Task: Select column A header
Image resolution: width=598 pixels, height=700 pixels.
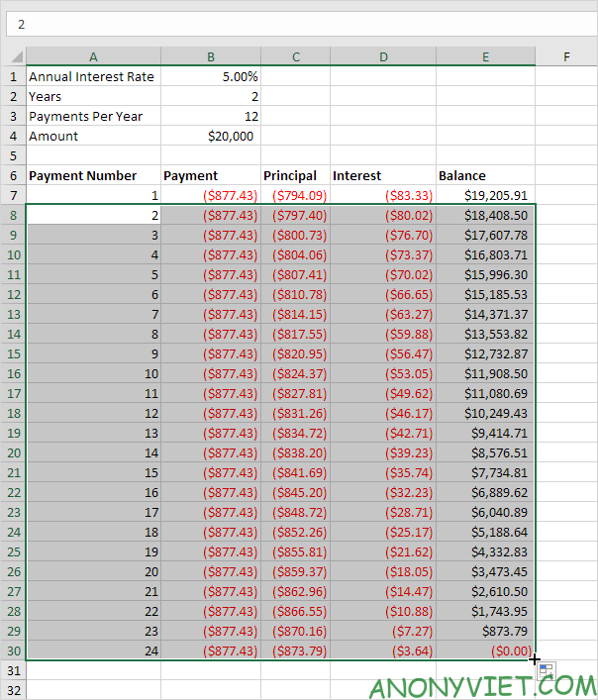Action: click(93, 57)
